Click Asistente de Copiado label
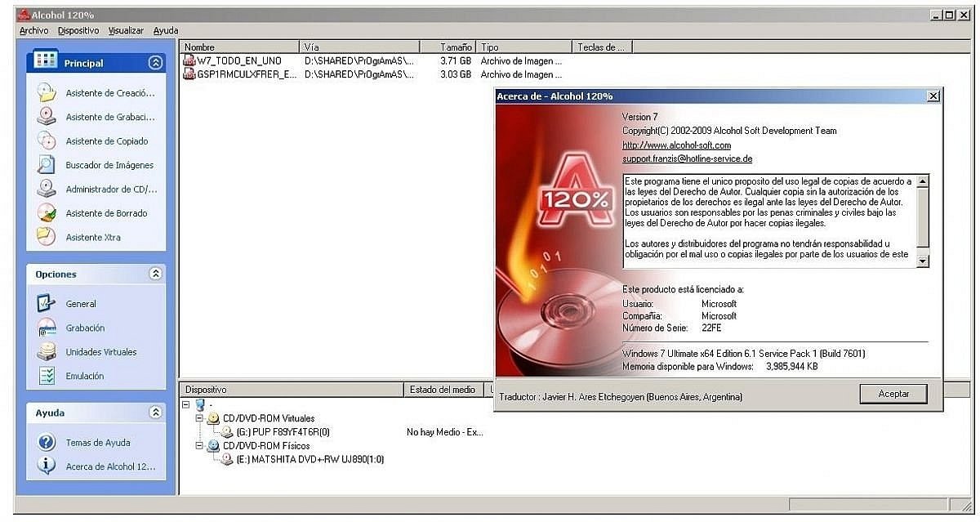Viewport: 980px width, 522px height. pos(107,141)
